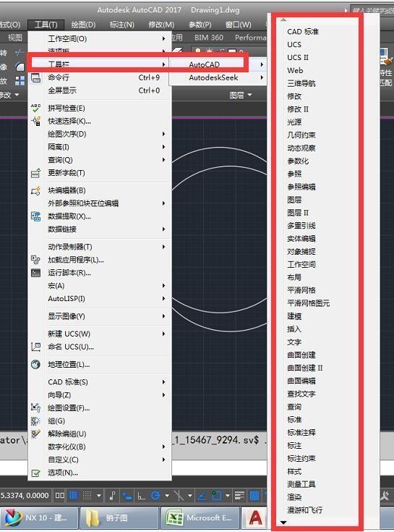
Task: Choose 图层 toolbar from list
Action: click(294, 200)
